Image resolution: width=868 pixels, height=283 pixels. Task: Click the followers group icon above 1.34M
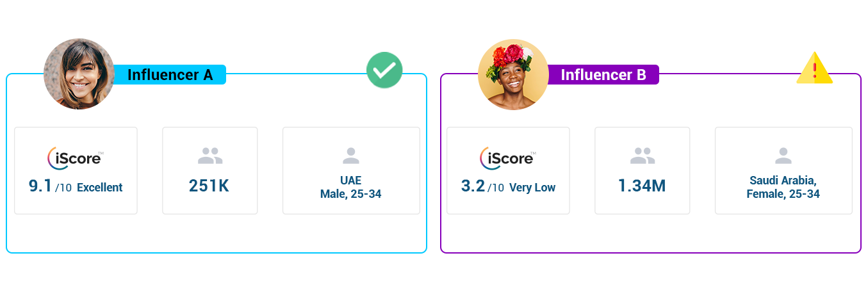(643, 156)
